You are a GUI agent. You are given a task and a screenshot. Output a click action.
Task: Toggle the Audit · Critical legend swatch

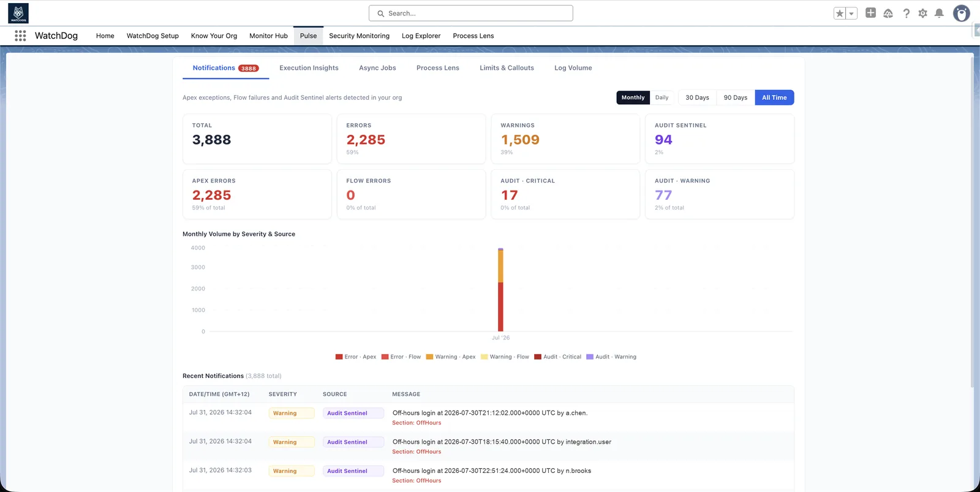(537, 357)
